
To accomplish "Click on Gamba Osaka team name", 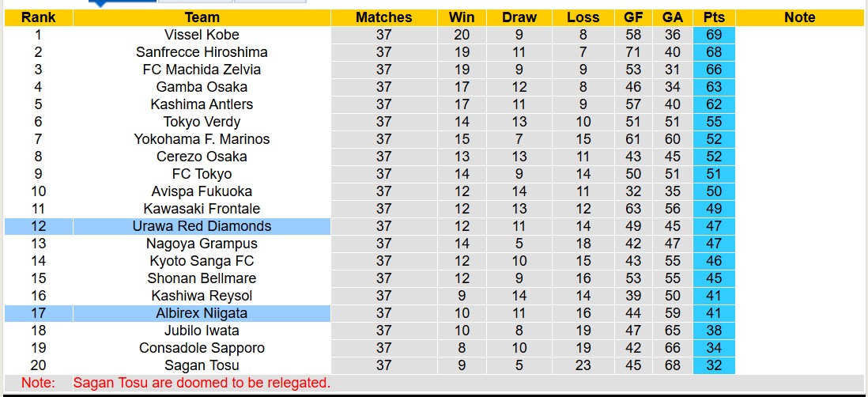I will [202, 87].
